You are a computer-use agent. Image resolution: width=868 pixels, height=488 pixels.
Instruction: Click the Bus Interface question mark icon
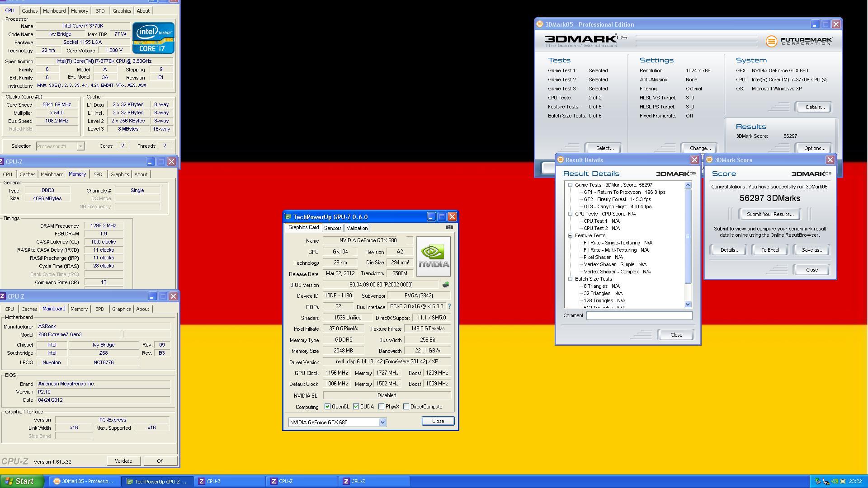tap(449, 306)
